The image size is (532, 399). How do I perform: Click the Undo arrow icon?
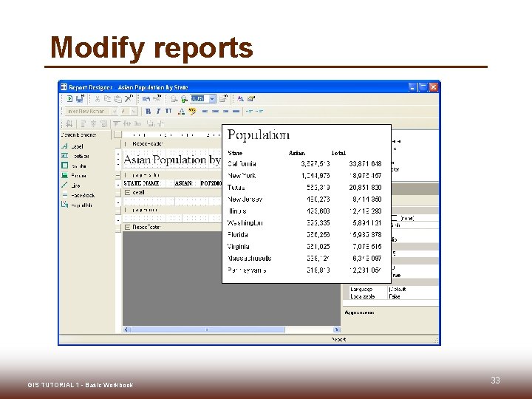point(146,99)
